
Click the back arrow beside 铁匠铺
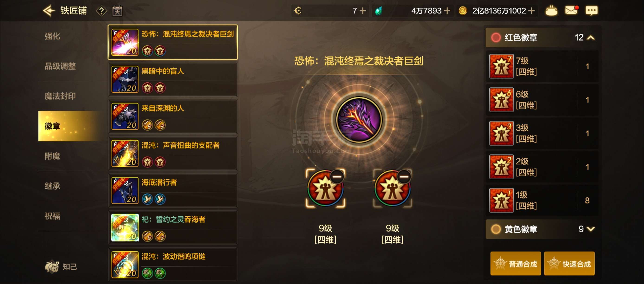49,11
